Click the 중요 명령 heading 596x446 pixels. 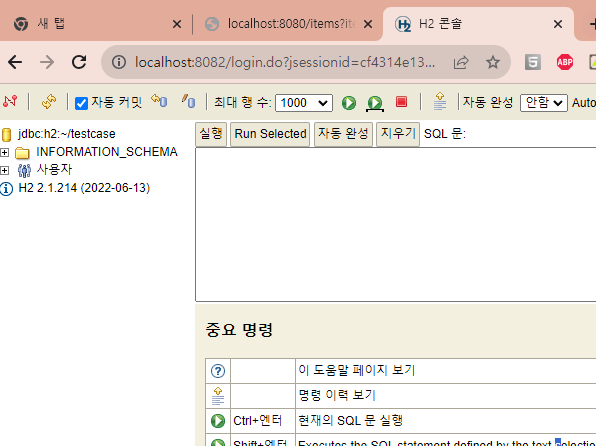pos(239,330)
